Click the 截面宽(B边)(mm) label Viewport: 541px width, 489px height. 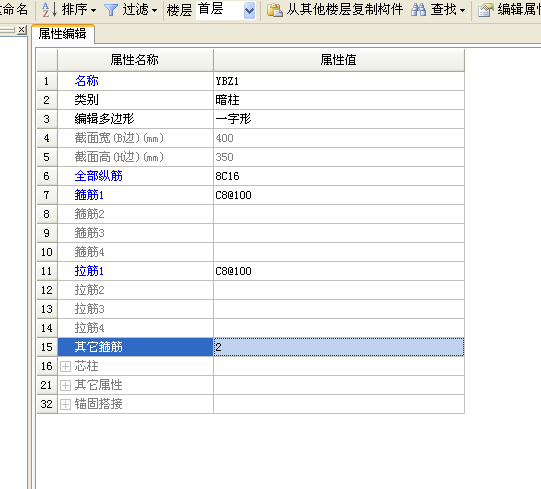tap(119, 138)
